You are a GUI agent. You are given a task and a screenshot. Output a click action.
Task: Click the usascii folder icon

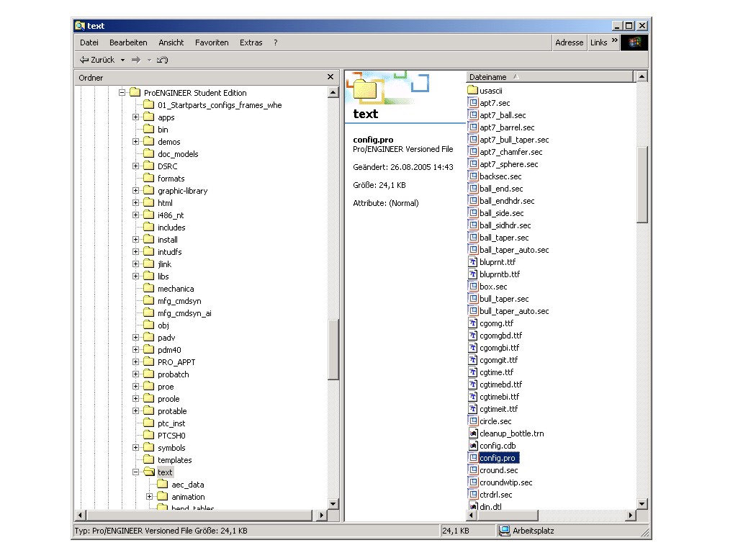coord(472,91)
